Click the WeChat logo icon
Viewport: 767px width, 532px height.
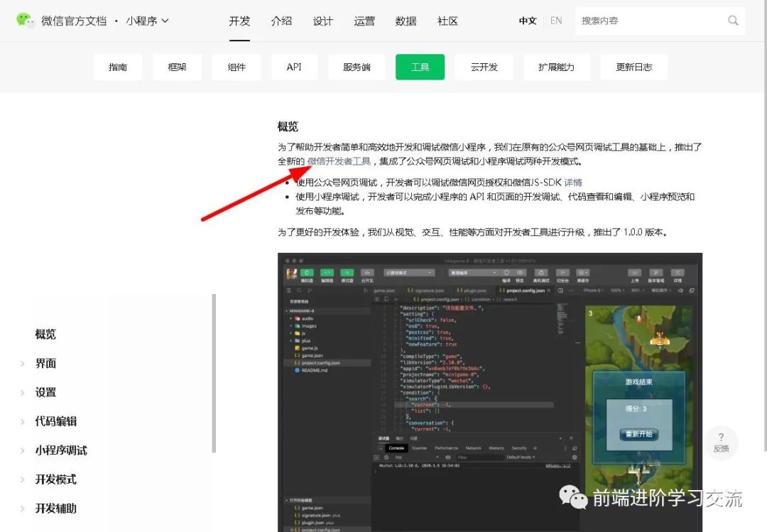pos(26,20)
